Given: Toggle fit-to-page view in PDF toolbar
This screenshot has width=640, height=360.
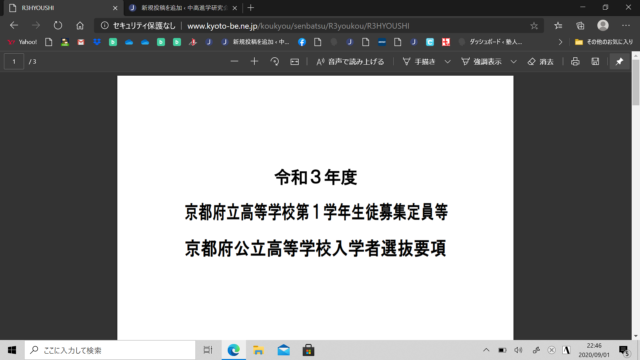Looking at the screenshot, I should [x=295, y=62].
